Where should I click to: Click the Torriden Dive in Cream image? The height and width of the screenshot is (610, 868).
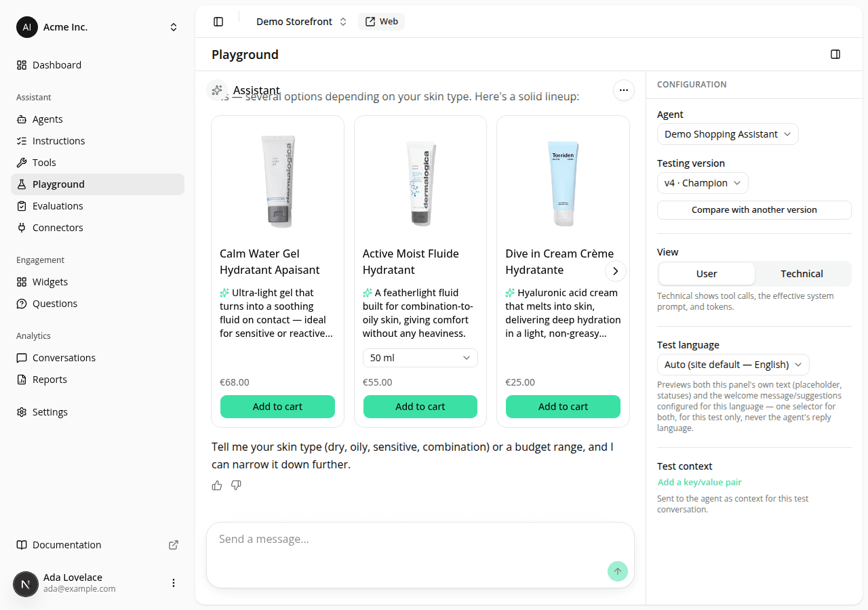click(563, 183)
